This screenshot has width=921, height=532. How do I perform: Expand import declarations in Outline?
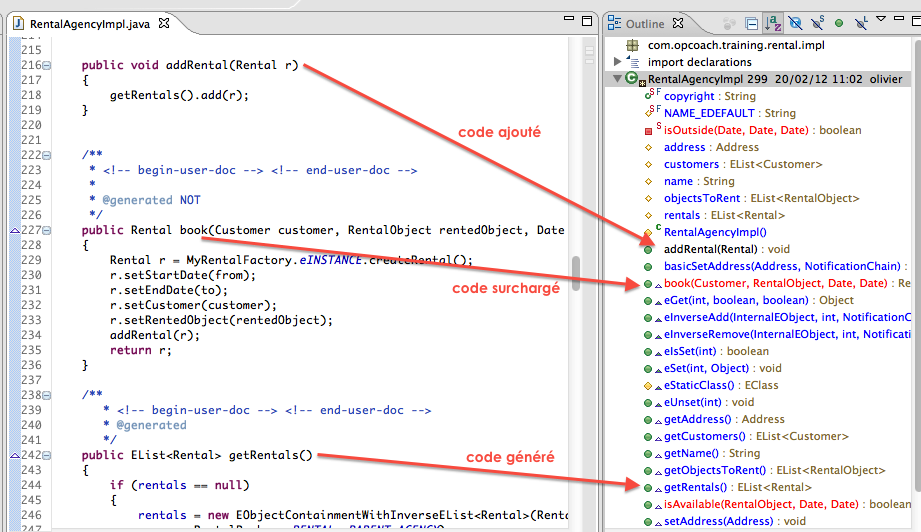click(617, 62)
